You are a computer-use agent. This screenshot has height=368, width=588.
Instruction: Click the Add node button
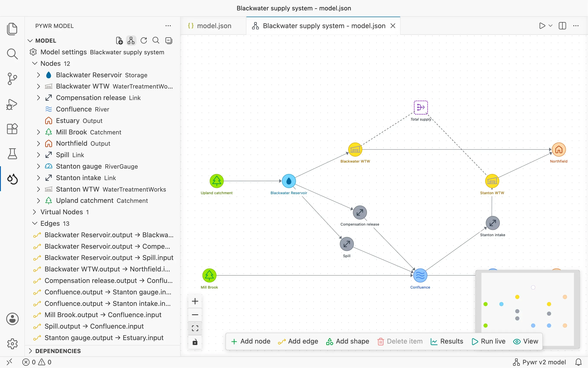(251, 341)
